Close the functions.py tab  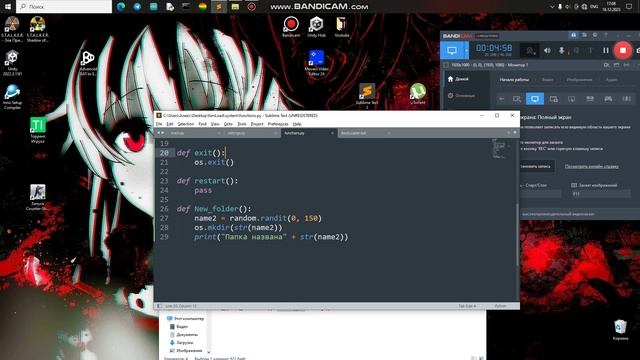(x=332, y=133)
